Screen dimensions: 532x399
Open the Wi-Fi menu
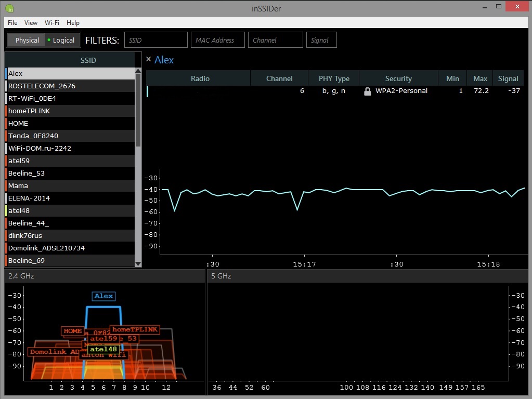pyautogui.click(x=51, y=22)
